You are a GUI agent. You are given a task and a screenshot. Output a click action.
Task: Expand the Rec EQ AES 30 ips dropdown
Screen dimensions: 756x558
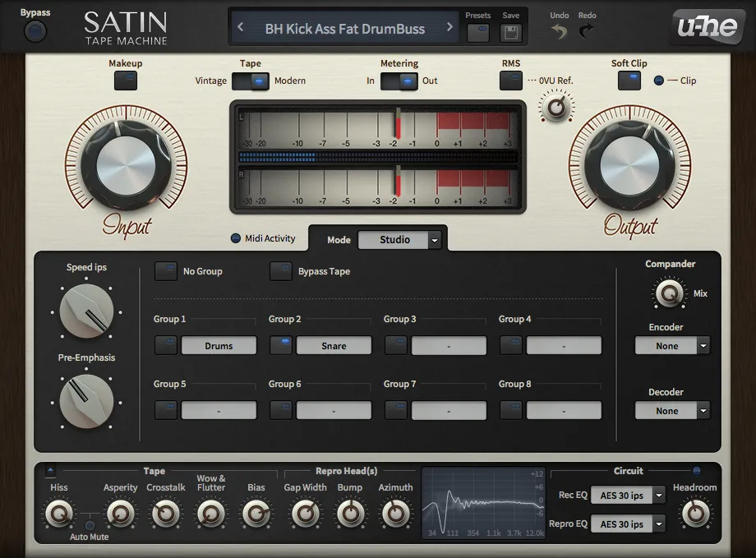pyautogui.click(x=628, y=495)
